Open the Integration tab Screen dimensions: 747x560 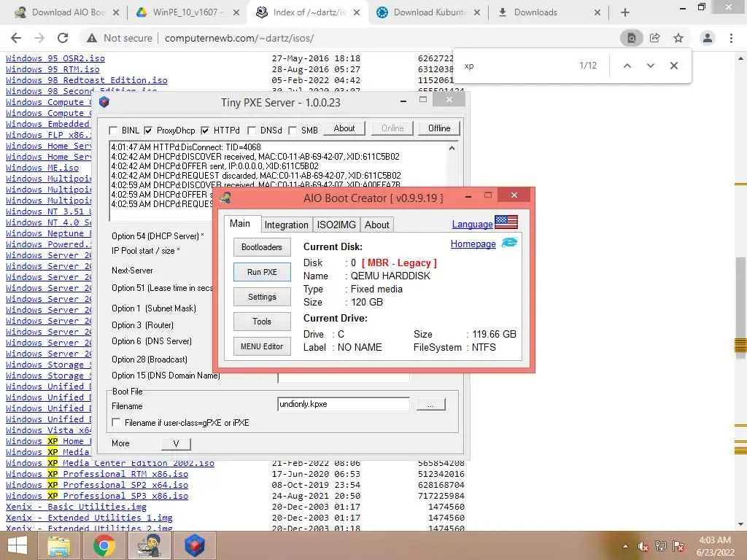click(286, 225)
